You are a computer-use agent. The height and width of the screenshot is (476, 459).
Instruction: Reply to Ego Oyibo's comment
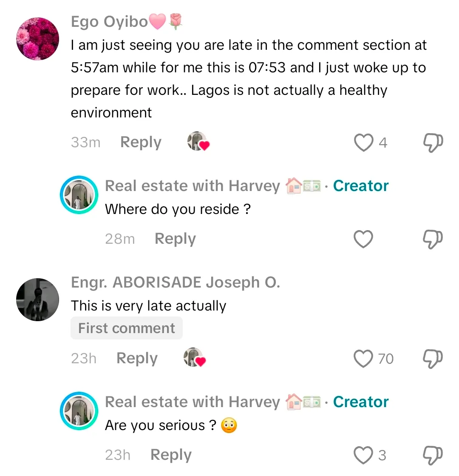pos(141,143)
